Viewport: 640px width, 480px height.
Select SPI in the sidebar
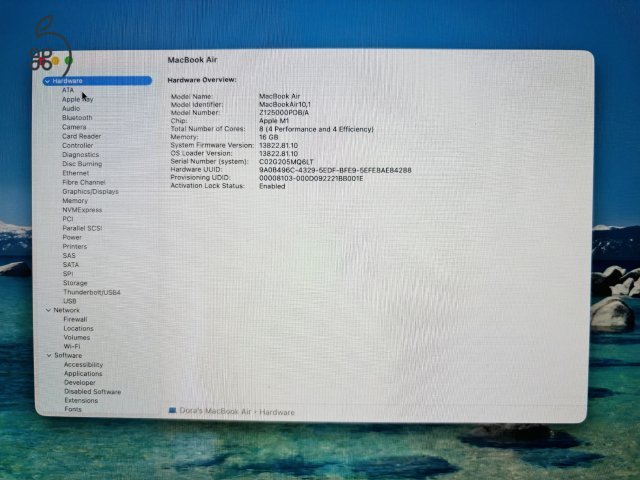click(68, 274)
